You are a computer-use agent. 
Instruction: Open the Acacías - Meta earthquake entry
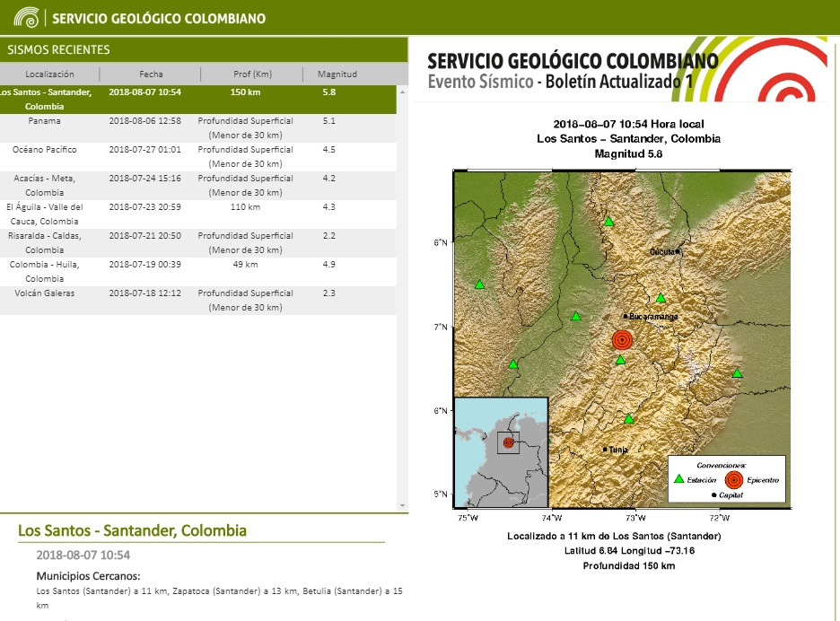(x=197, y=185)
